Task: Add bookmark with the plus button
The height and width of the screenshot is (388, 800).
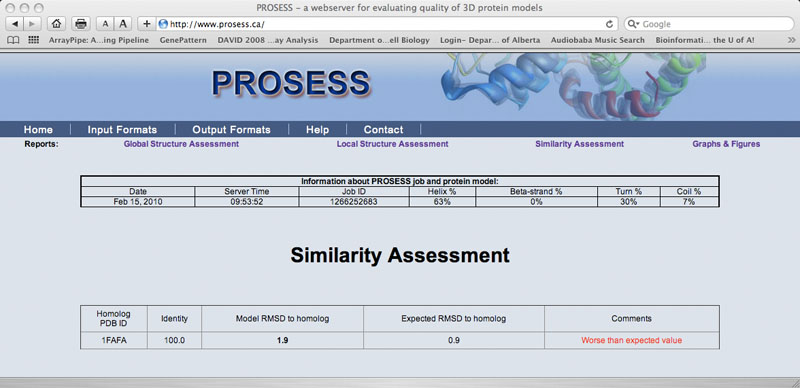Action: pos(147,23)
